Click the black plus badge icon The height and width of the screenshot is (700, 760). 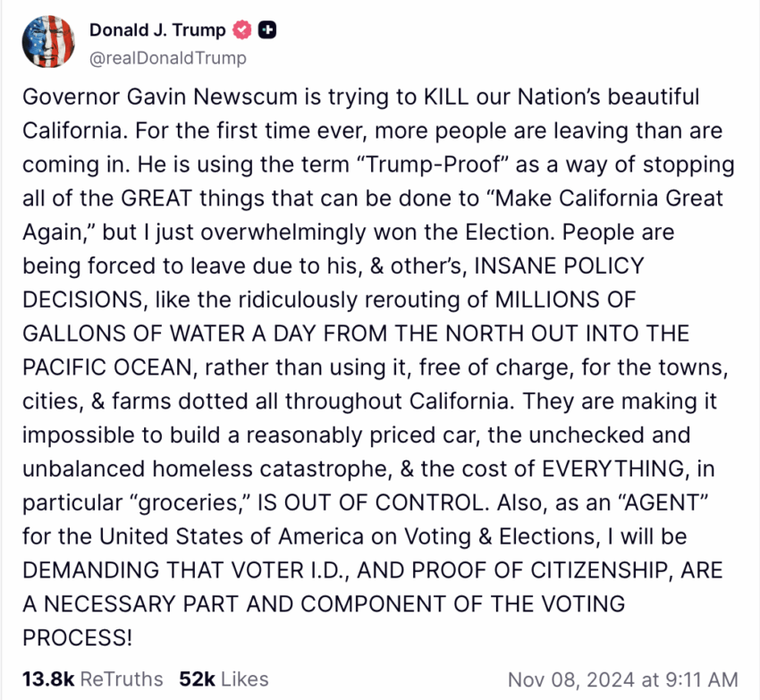(267, 30)
